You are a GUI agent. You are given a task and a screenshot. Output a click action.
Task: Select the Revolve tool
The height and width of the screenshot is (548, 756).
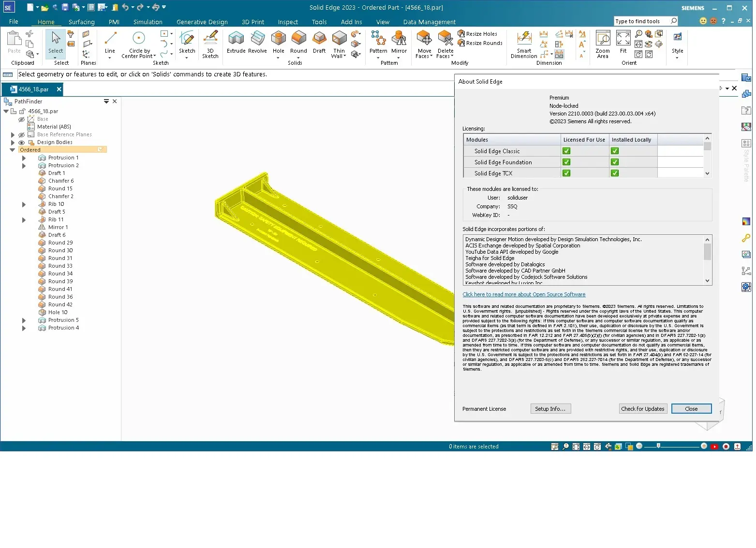[x=257, y=42]
